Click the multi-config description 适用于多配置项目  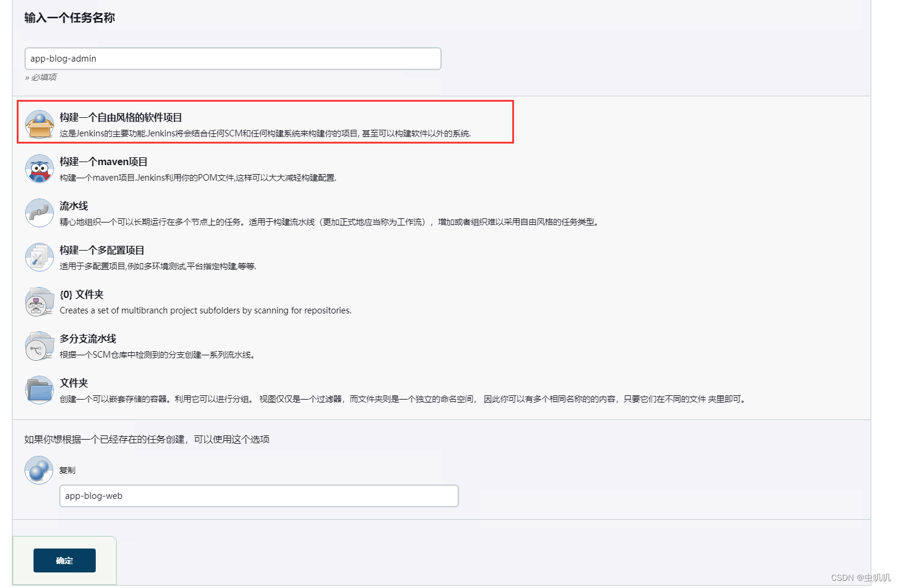point(158,266)
